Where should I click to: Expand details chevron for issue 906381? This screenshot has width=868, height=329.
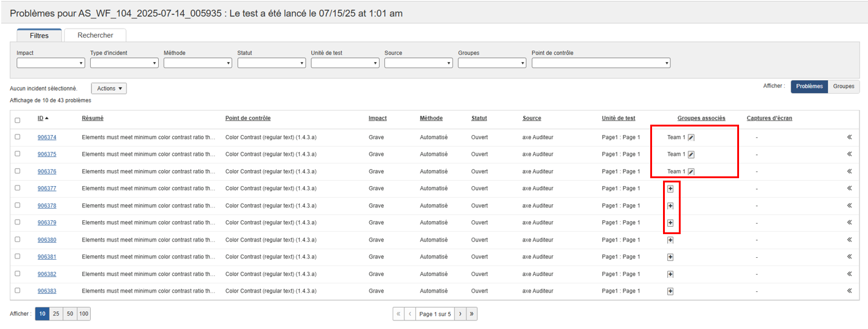(849, 257)
